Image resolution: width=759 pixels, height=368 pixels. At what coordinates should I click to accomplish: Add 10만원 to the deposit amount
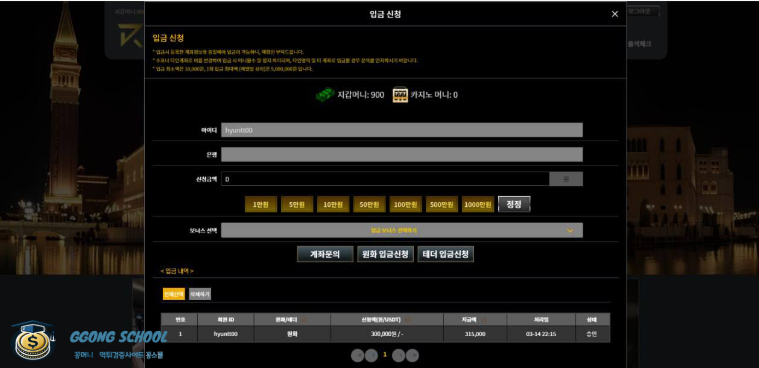(x=333, y=204)
